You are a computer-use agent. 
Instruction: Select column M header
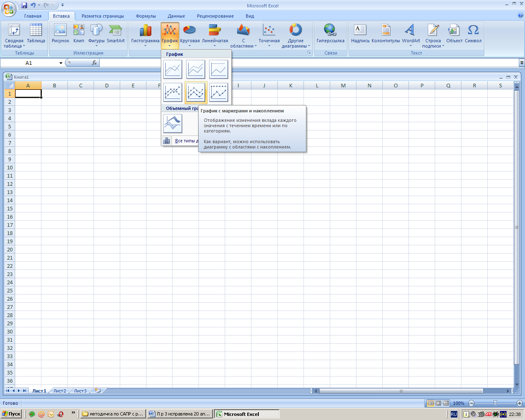point(343,85)
